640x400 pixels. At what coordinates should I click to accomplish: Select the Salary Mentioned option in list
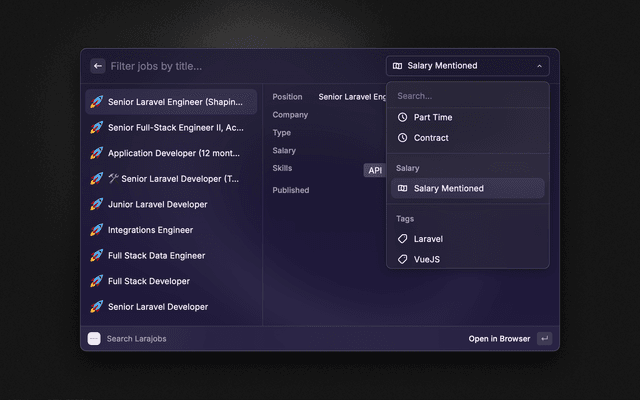448,188
